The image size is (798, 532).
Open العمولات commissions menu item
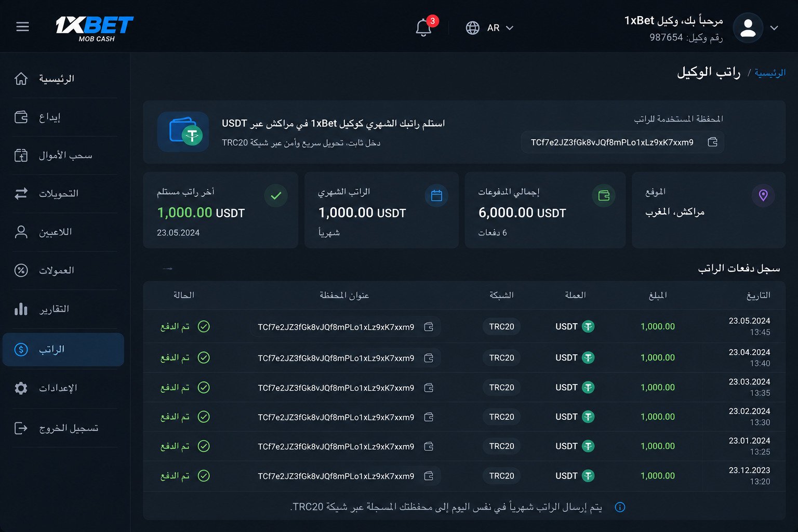(63, 270)
